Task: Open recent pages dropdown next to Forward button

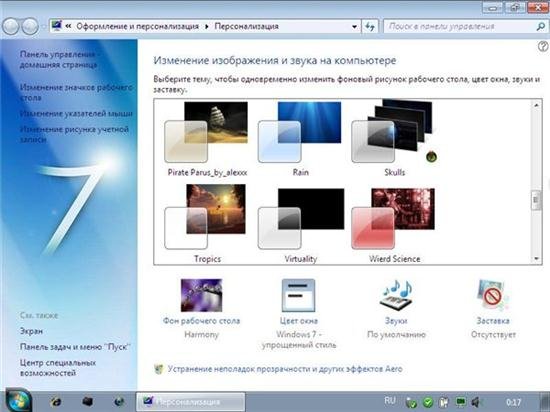Action: (x=43, y=26)
